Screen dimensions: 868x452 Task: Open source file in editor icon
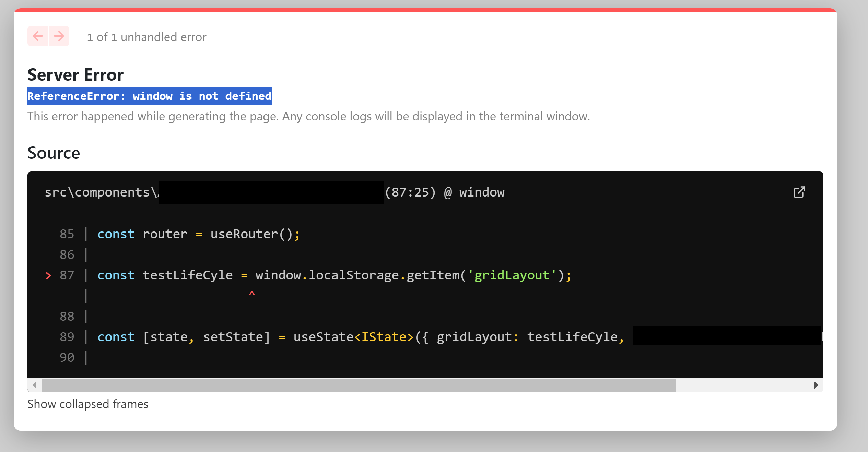pos(799,192)
